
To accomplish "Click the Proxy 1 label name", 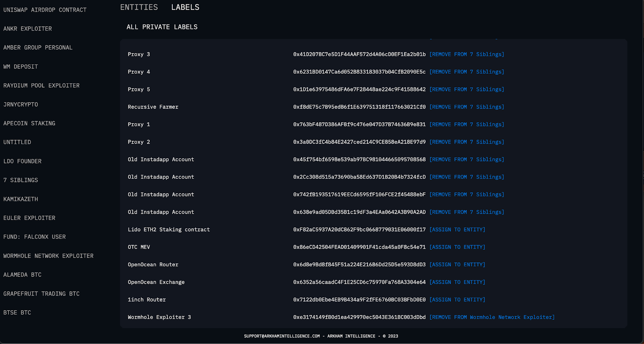I will point(139,124).
